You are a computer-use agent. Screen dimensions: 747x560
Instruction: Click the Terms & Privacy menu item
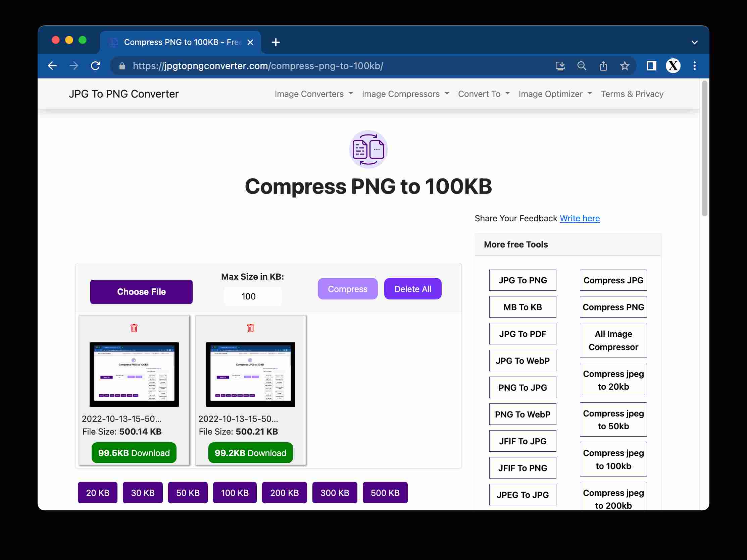tap(632, 94)
